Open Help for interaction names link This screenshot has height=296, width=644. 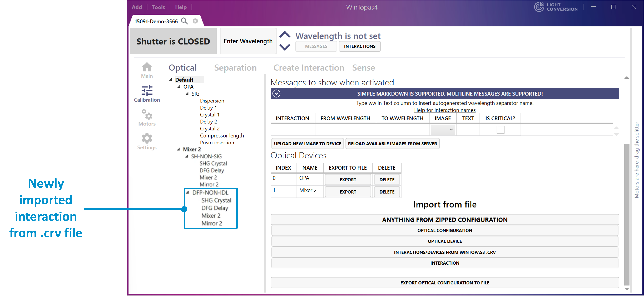445,110
